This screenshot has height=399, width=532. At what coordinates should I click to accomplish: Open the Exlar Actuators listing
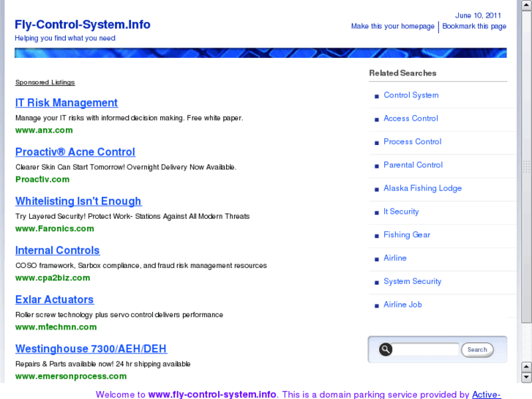(x=55, y=299)
